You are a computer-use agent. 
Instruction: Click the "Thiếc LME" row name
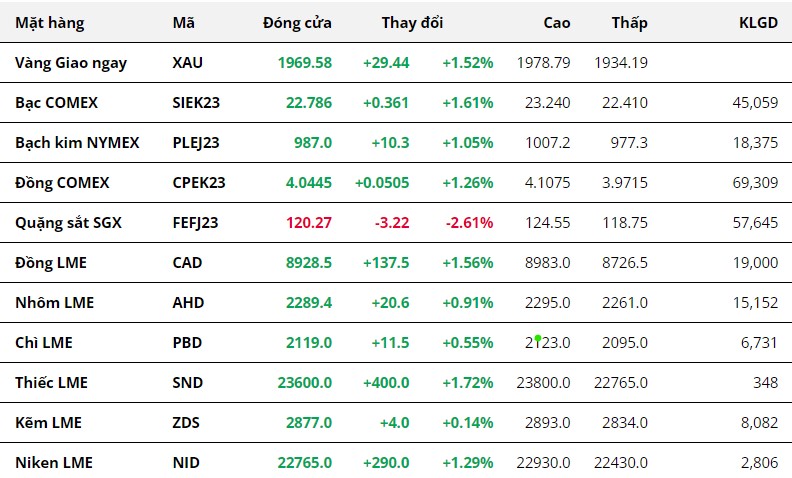coord(52,383)
